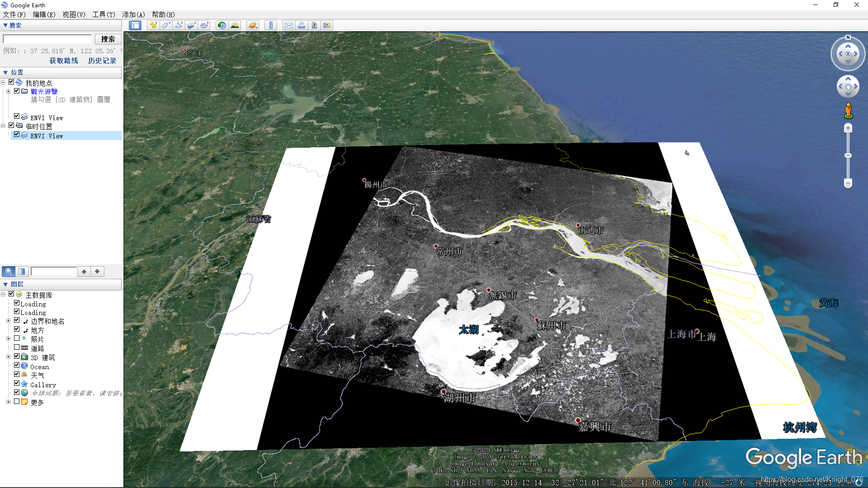Click the Email envelope icon
This screenshot has width=868, height=488.
[x=288, y=25]
